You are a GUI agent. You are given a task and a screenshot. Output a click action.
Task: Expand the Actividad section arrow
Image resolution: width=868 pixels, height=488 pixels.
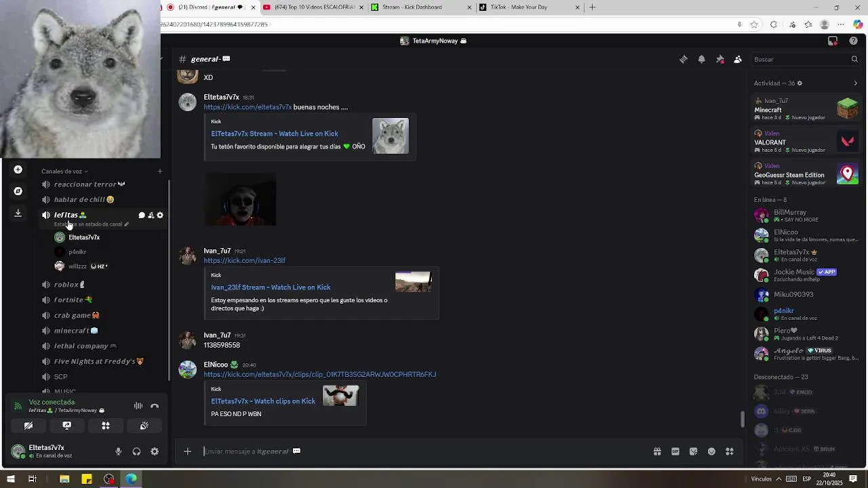[x=855, y=83]
